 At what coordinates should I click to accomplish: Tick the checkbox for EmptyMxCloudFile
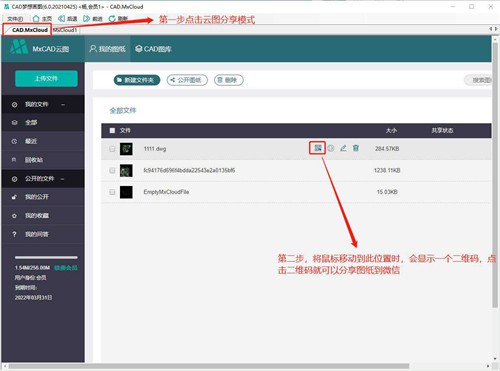click(112, 192)
